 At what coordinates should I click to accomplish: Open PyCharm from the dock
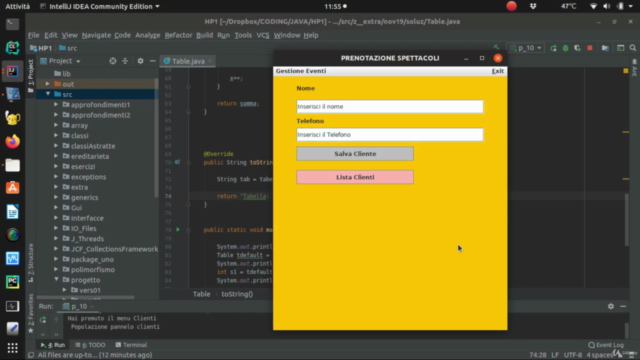pos(12,282)
